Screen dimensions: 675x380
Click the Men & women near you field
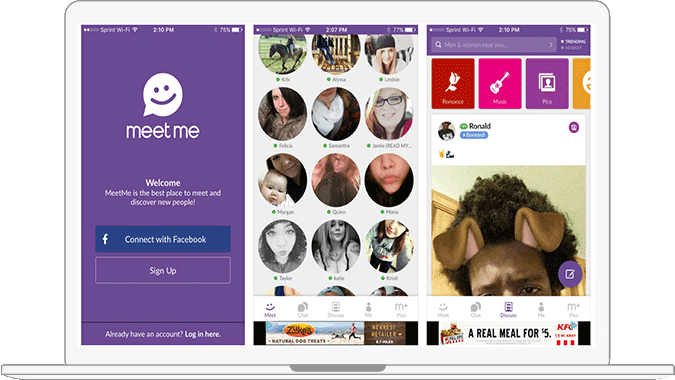pos(494,45)
